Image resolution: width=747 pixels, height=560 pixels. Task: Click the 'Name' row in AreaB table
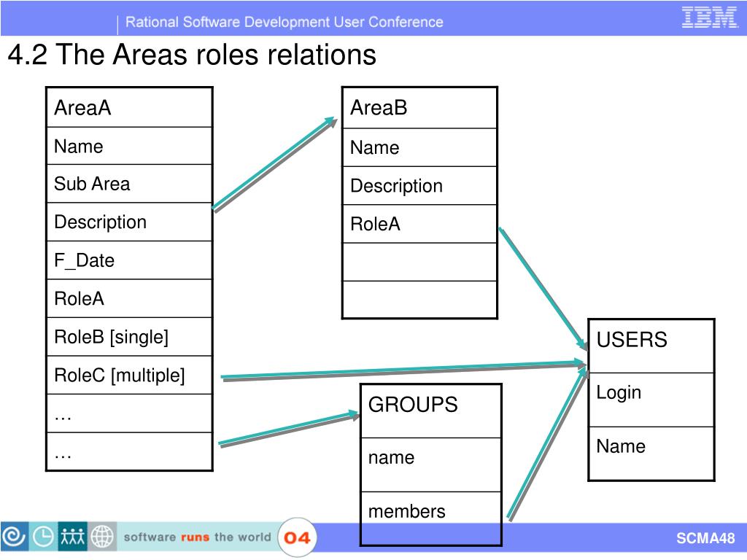(x=419, y=147)
